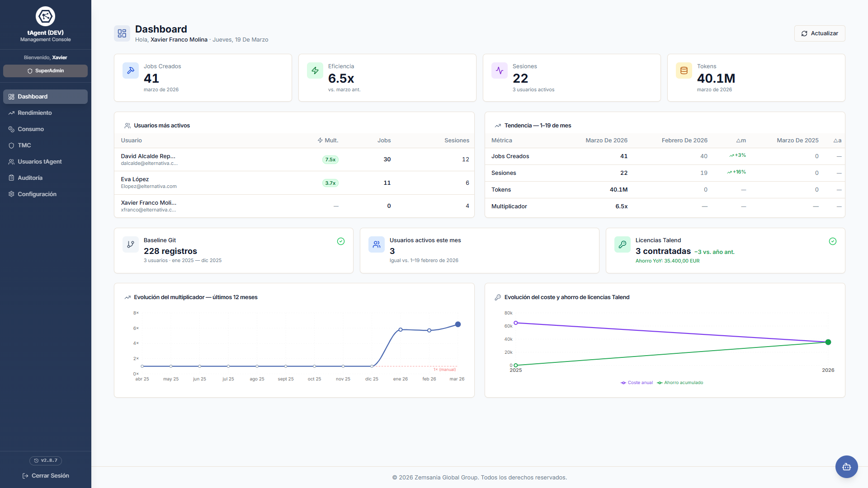The width and height of the screenshot is (868, 488).
Task: Click the Consumo sidebar coins icon
Action: (11, 129)
